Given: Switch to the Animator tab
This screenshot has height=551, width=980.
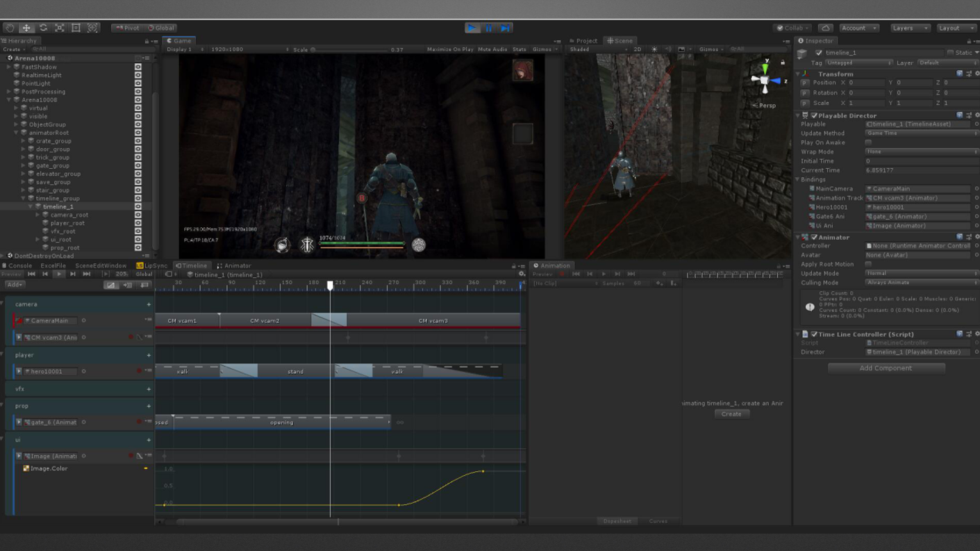Looking at the screenshot, I should click(x=234, y=265).
